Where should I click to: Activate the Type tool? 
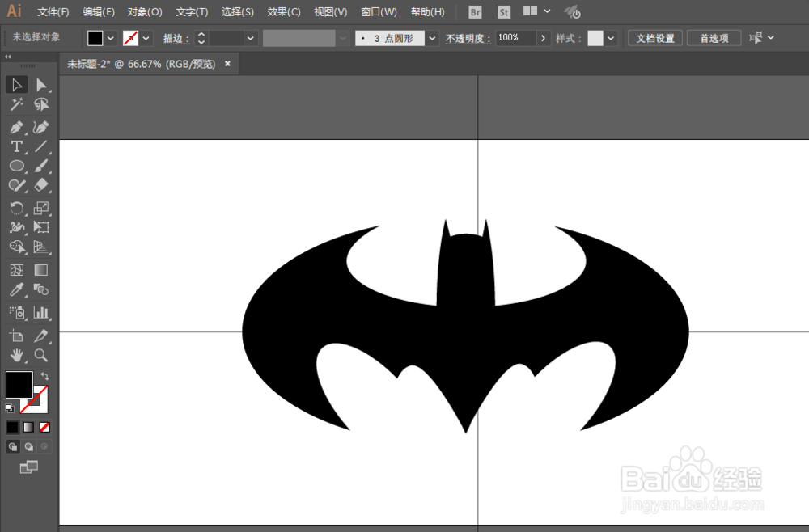tap(17, 146)
